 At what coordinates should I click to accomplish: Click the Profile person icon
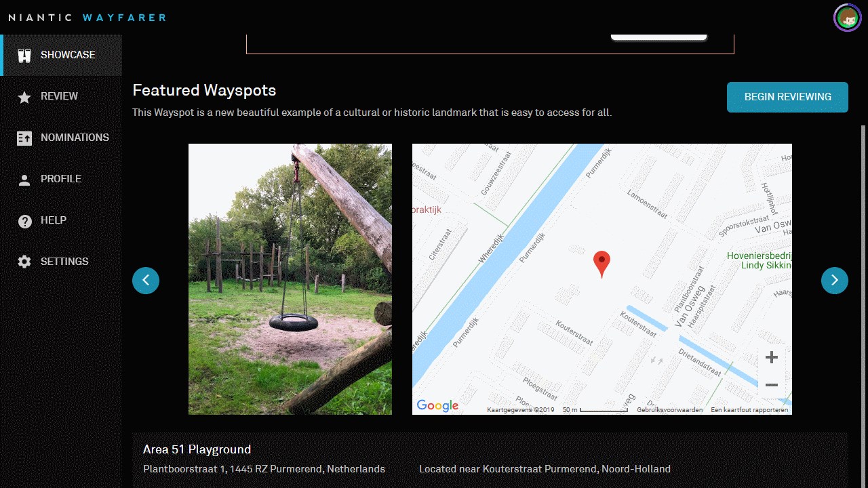point(24,180)
